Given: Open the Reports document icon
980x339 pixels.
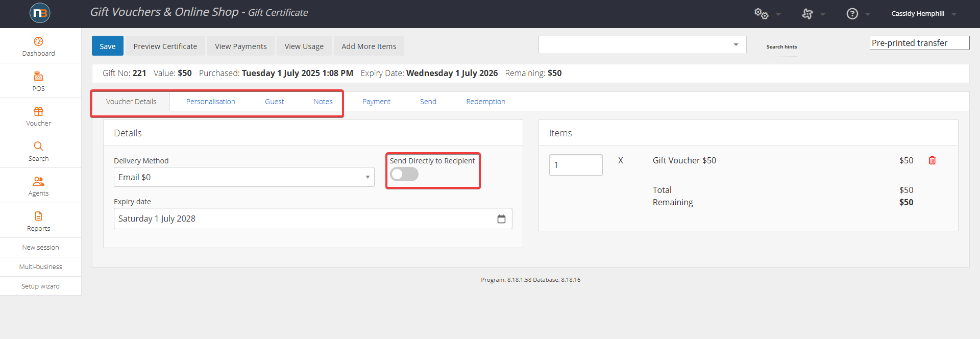Looking at the screenshot, I should point(38,216).
